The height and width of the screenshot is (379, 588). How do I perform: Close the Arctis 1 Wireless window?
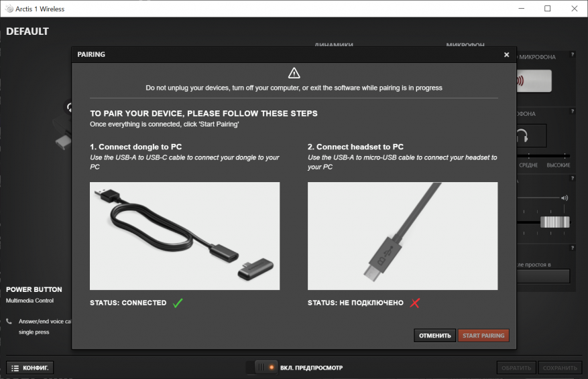574,8
